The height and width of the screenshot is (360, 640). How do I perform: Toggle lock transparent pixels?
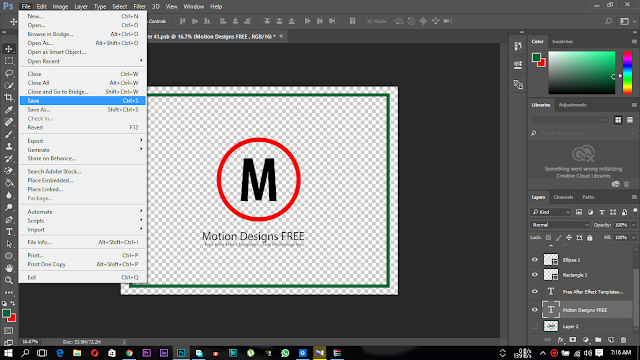548,238
